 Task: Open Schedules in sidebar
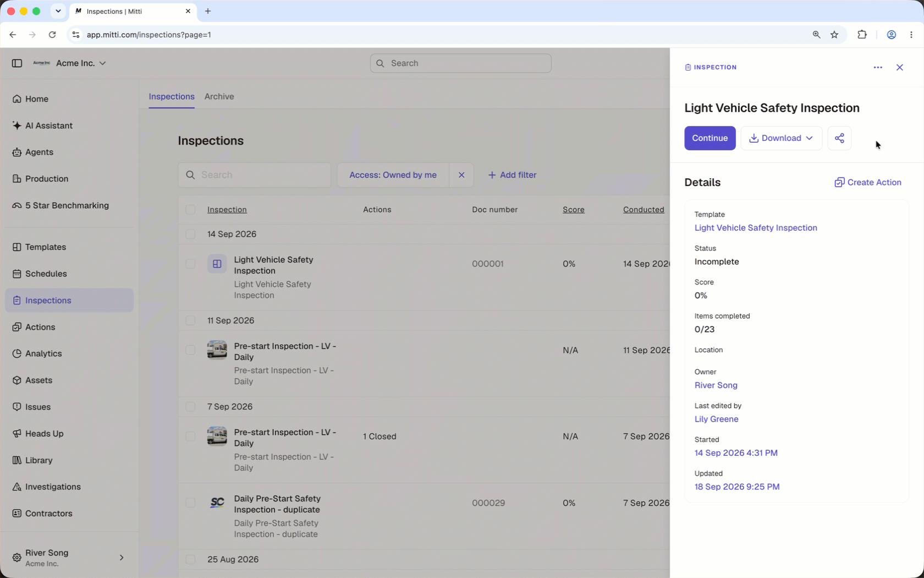(69, 274)
